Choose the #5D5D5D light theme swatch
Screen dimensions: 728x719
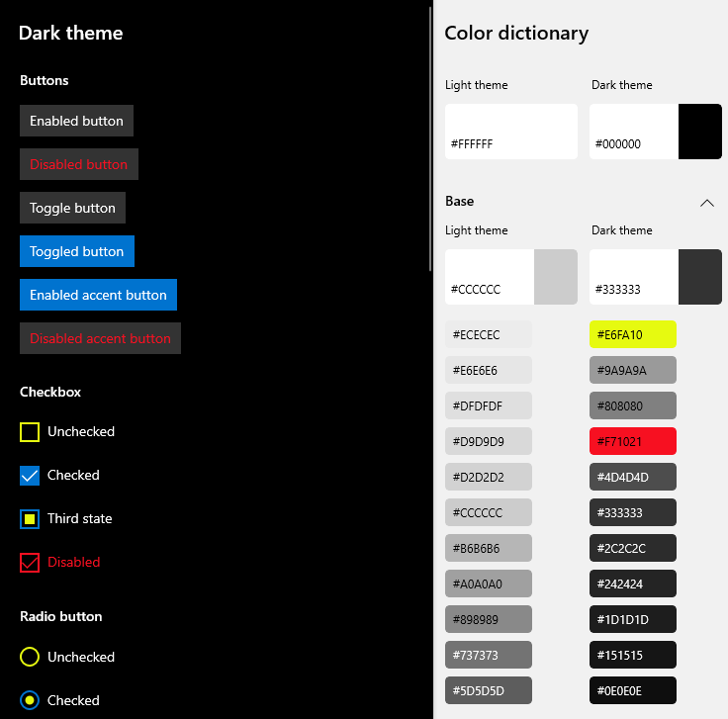coord(489,690)
